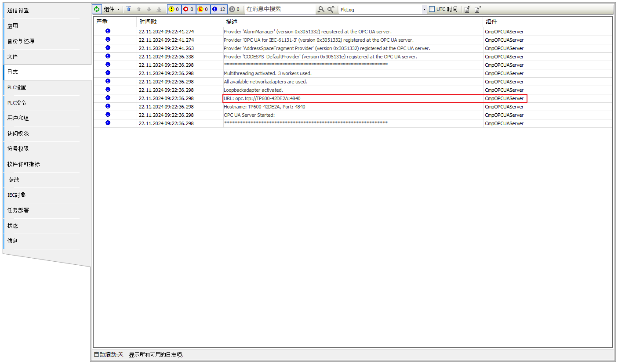Click the message search input field
This screenshot has height=364, width=618.
(x=280, y=9)
